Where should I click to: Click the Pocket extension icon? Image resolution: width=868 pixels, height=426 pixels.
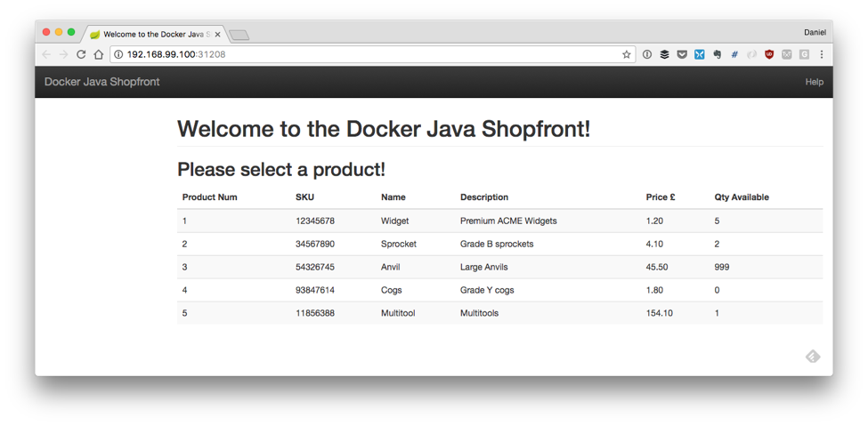[682, 54]
